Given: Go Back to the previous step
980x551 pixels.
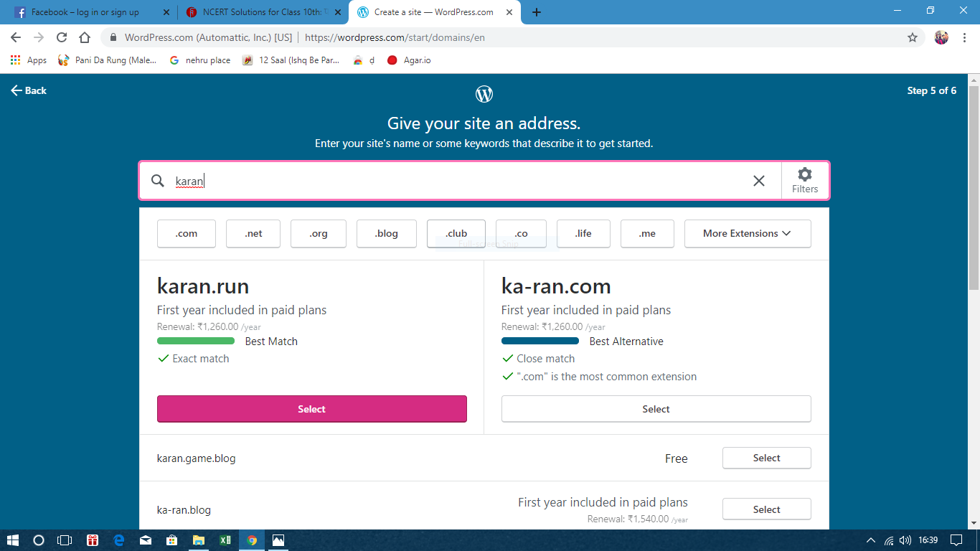Looking at the screenshot, I should tap(29, 90).
